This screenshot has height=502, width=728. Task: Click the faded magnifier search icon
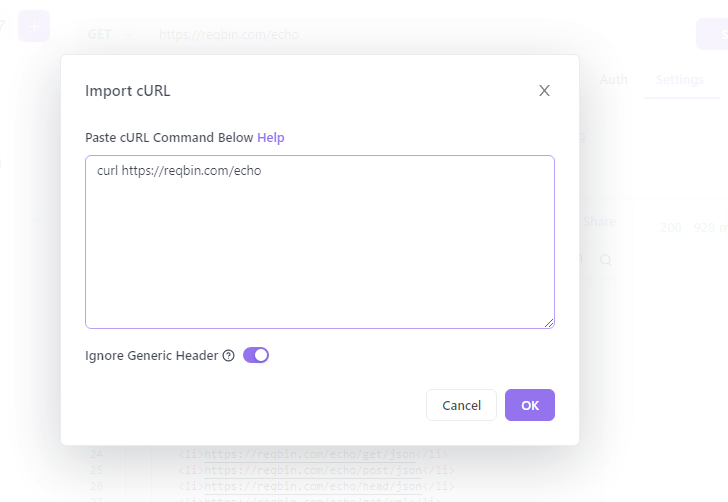605,260
